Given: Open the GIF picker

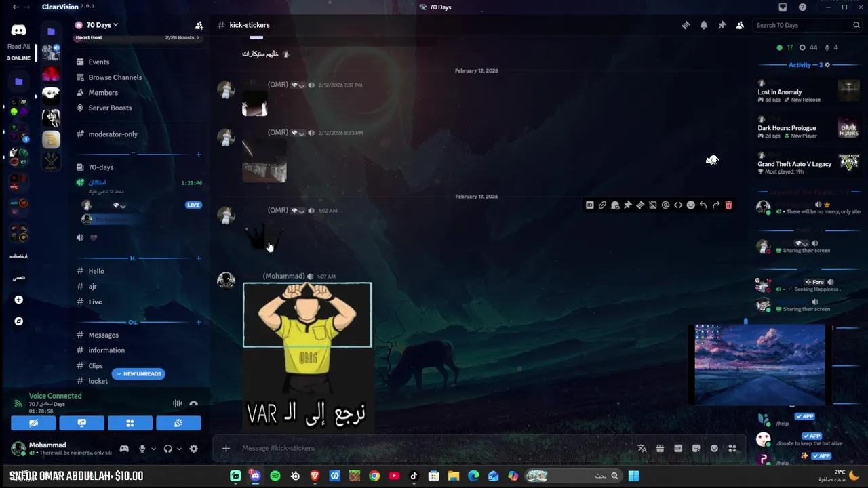Looking at the screenshot, I should pyautogui.click(x=678, y=448).
